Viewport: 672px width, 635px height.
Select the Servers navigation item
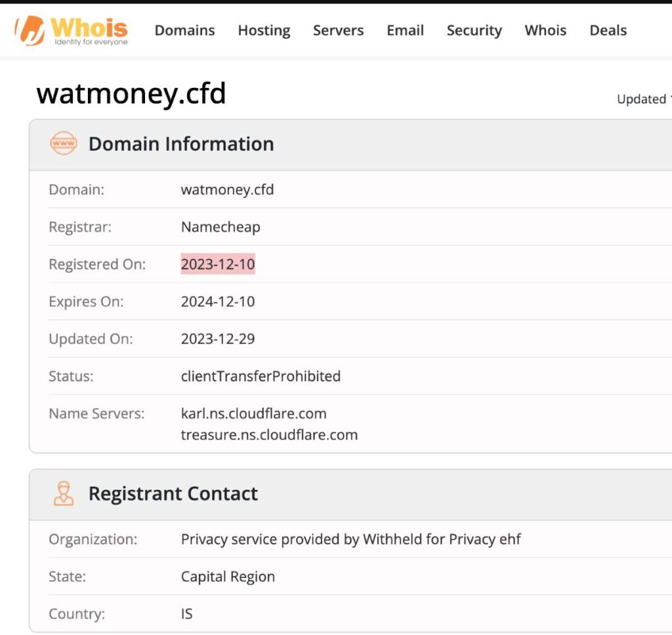338,30
